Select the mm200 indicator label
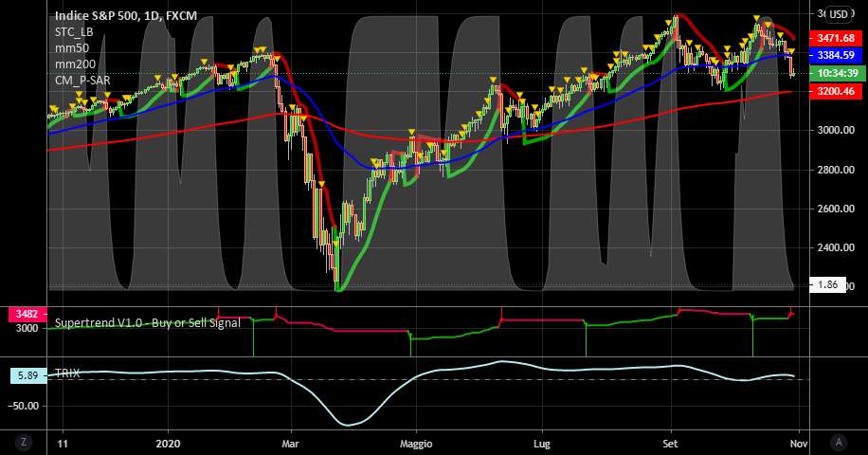The width and height of the screenshot is (868, 455). click(75, 64)
